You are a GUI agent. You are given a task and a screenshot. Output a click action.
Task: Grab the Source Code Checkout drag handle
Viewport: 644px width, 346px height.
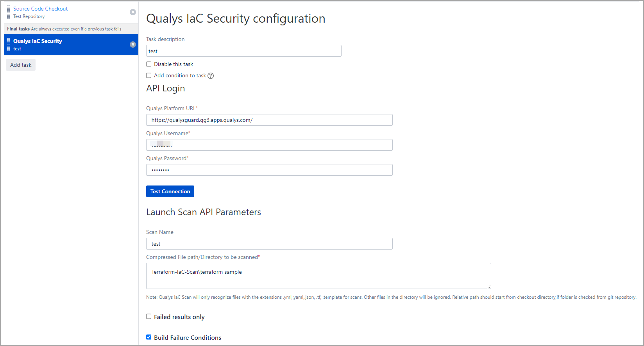[9, 12]
